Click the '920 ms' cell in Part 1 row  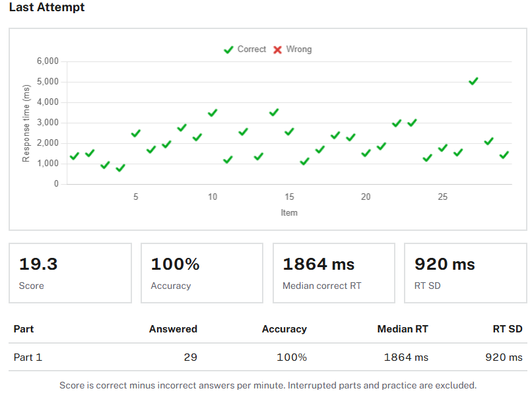click(504, 357)
